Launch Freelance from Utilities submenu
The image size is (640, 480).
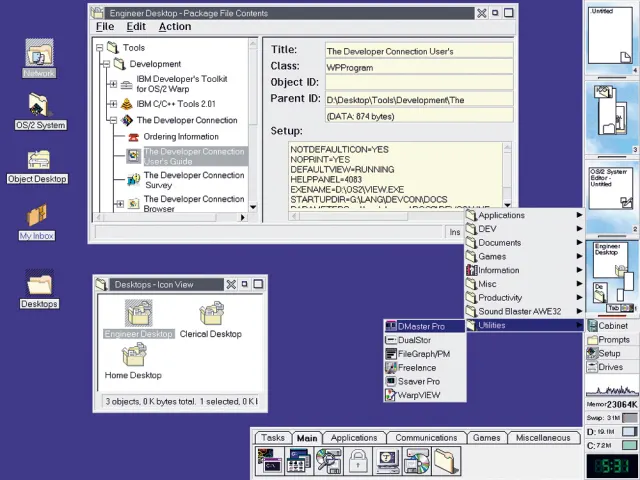click(424, 368)
